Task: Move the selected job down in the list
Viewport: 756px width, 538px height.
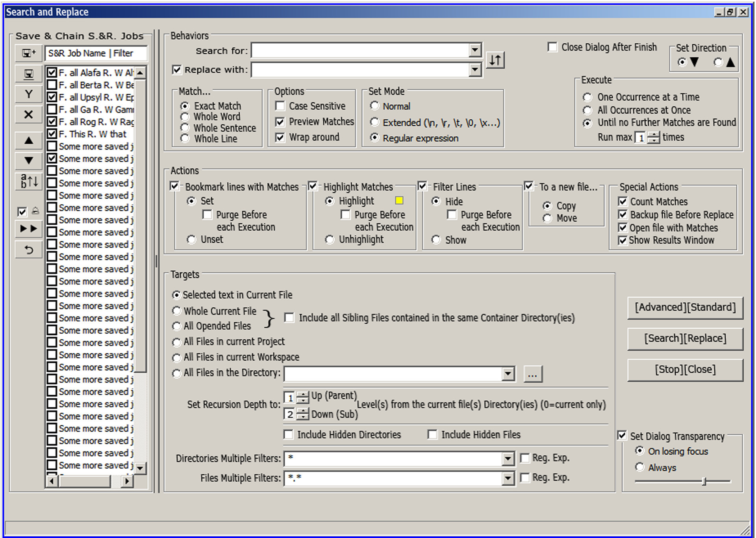Action: click(29, 161)
